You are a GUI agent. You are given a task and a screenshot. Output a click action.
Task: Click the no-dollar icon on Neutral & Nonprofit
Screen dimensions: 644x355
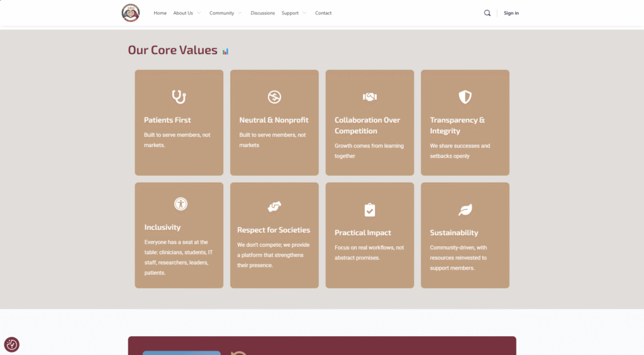tap(274, 97)
